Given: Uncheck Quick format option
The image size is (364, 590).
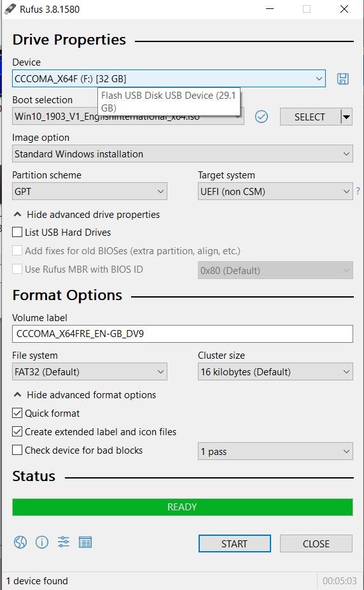Looking at the screenshot, I should click(17, 413).
